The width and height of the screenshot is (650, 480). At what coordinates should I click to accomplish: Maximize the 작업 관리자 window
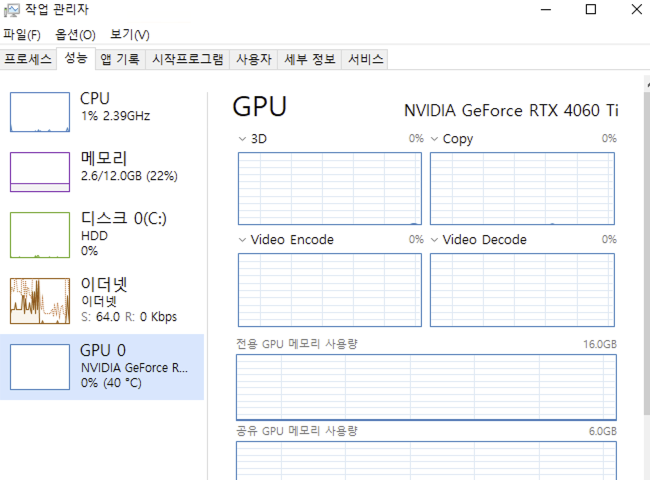pyautogui.click(x=591, y=10)
